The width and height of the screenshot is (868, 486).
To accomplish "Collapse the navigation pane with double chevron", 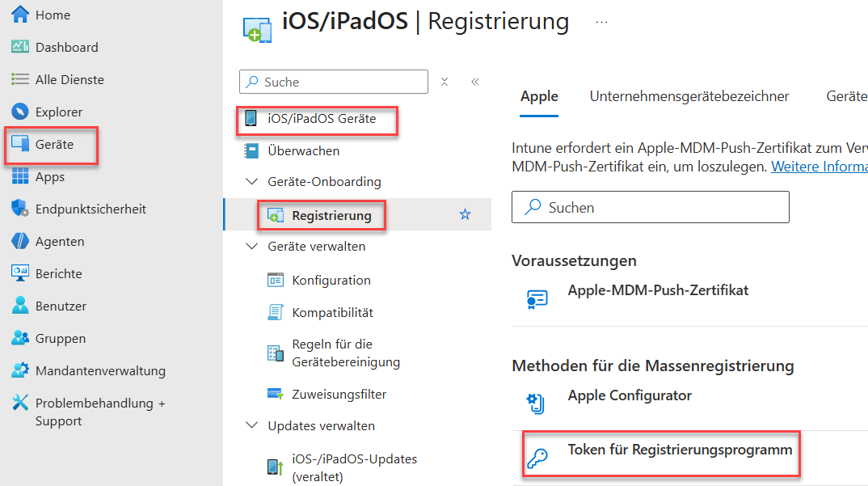I will 475,82.
